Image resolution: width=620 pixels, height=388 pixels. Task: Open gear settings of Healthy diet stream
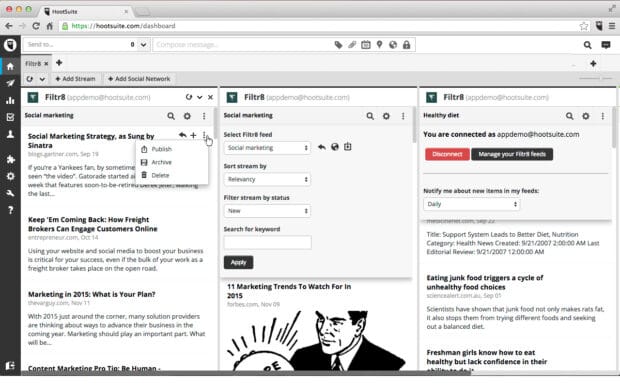pyautogui.click(x=586, y=116)
